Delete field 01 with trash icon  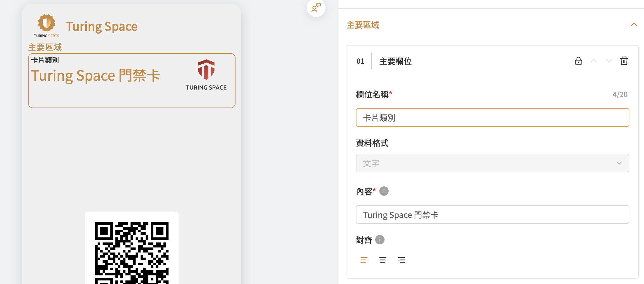coord(624,61)
